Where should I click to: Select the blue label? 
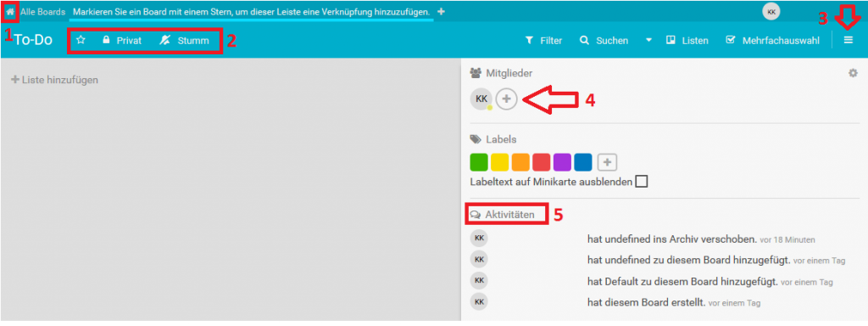tap(583, 162)
